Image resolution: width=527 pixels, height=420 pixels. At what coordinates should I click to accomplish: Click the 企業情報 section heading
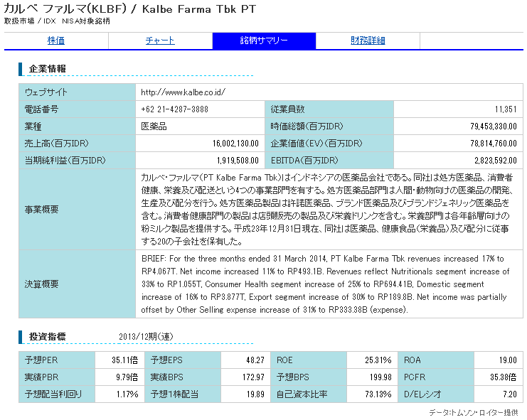pos(47,69)
